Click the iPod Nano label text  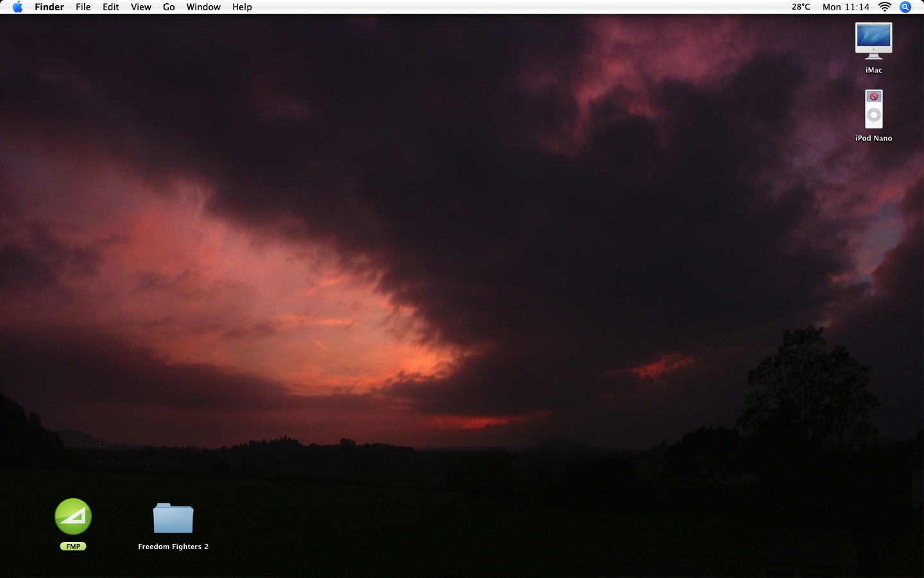874,138
